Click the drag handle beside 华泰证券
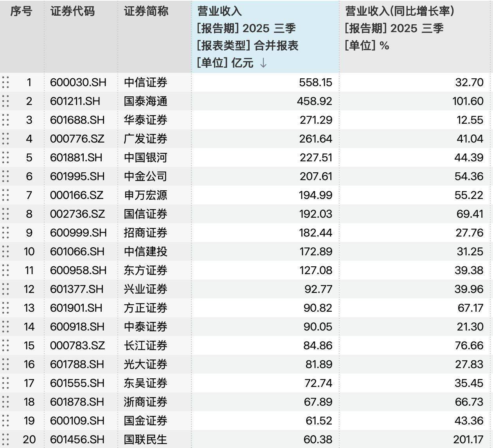 tap(6, 120)
